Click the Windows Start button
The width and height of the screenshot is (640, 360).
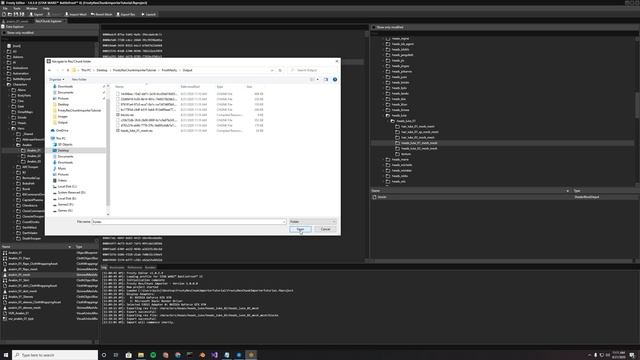[6, 355]
